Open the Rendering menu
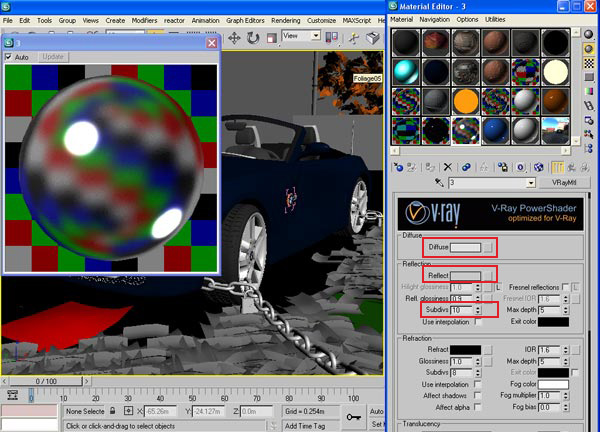This screenshot has height=432, width=600. [x=286, y=20]
